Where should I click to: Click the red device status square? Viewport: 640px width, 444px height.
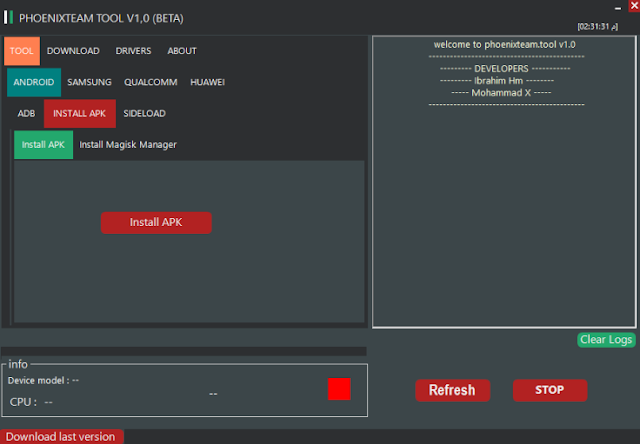coord(339,389)
